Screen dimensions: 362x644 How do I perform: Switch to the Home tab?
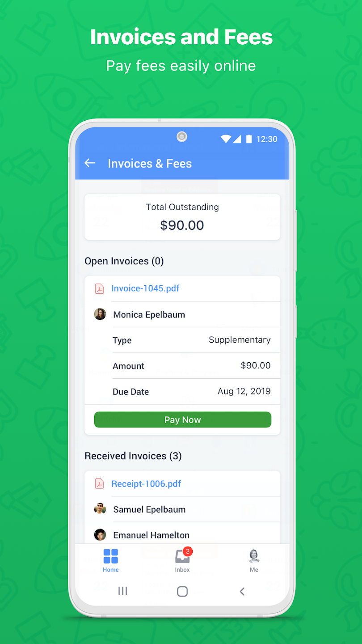111,560
